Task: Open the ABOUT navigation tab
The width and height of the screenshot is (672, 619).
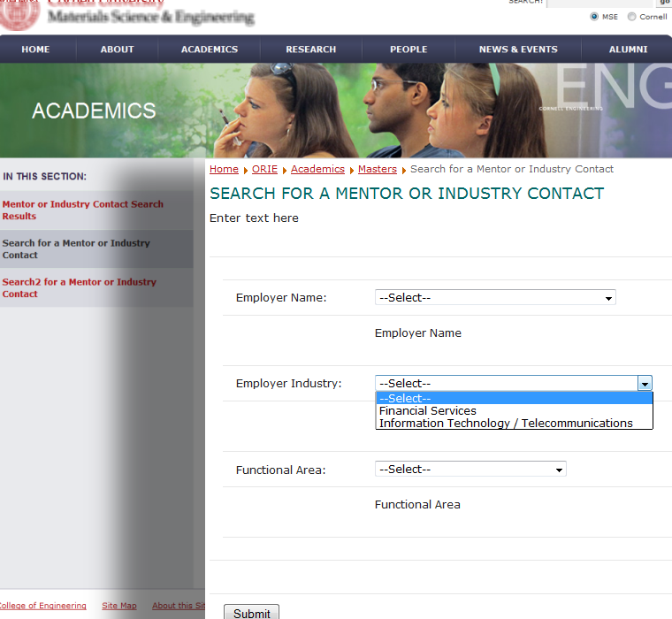Action: point(117,50)
